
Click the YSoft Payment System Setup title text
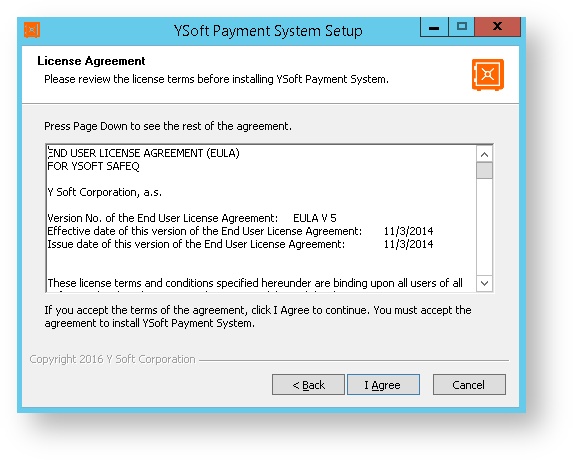tap(268, 31)
